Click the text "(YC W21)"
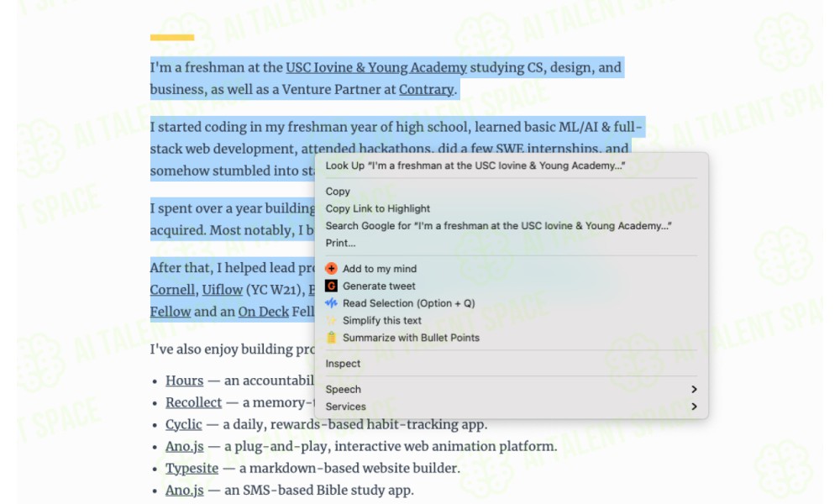840x504 pixels. (275, 290)
